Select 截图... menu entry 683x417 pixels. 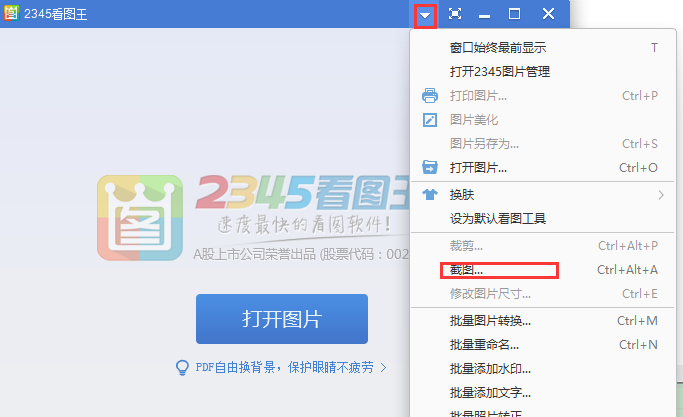[542, 270]
